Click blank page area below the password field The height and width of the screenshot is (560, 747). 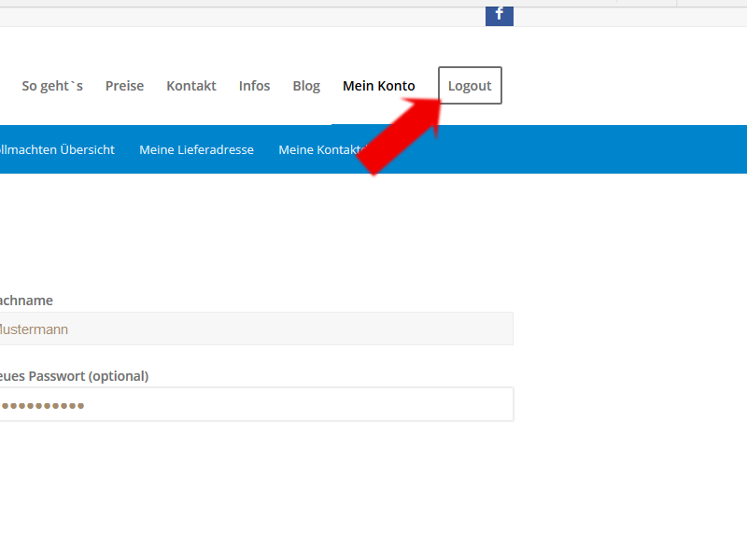pos(280,495)
